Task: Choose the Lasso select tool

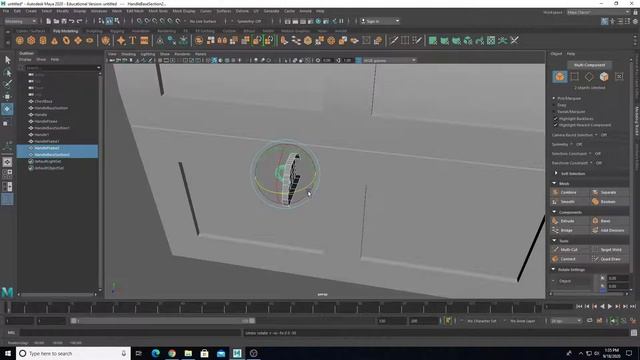Action: pos(7,73)
